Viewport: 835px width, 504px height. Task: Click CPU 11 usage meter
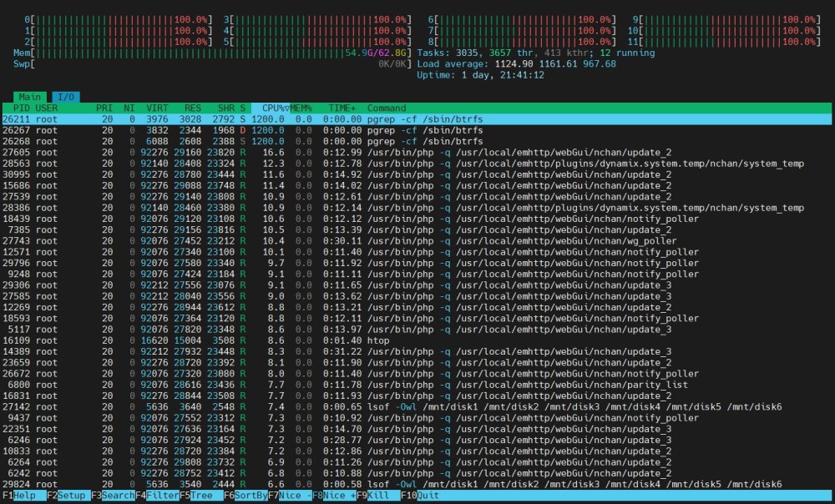point(724,42)
